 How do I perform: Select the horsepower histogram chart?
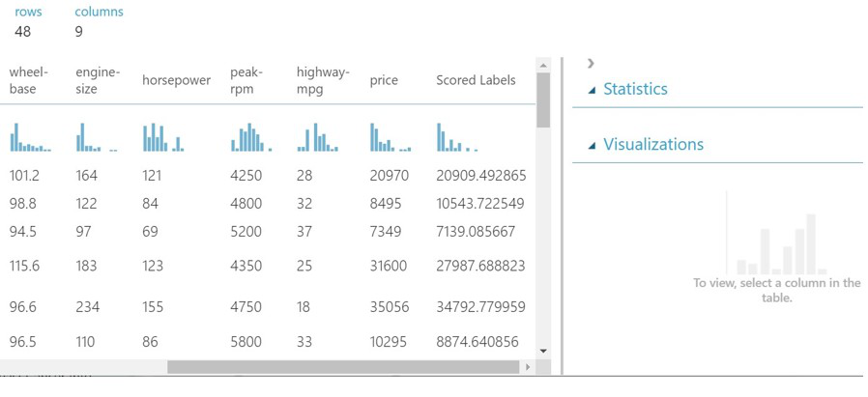[x=163, y=137]
